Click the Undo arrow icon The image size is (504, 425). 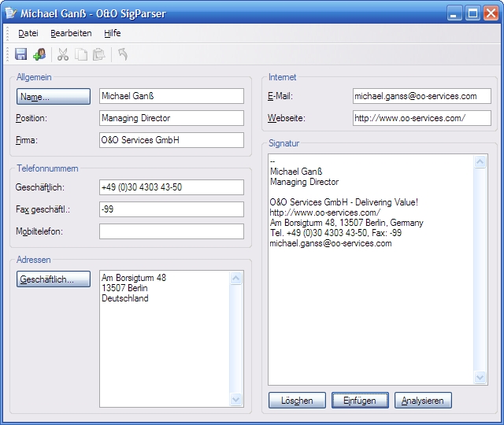tap(123, 54)
